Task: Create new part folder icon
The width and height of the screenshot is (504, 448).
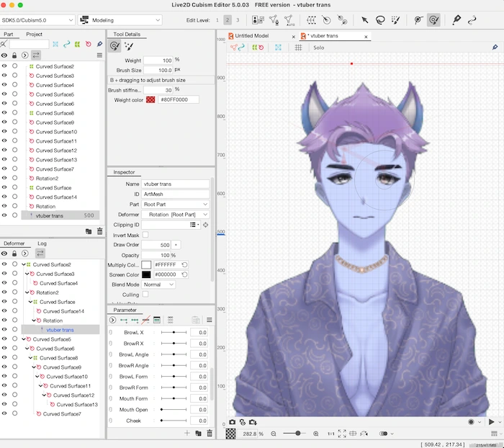Action: [89, 231]
